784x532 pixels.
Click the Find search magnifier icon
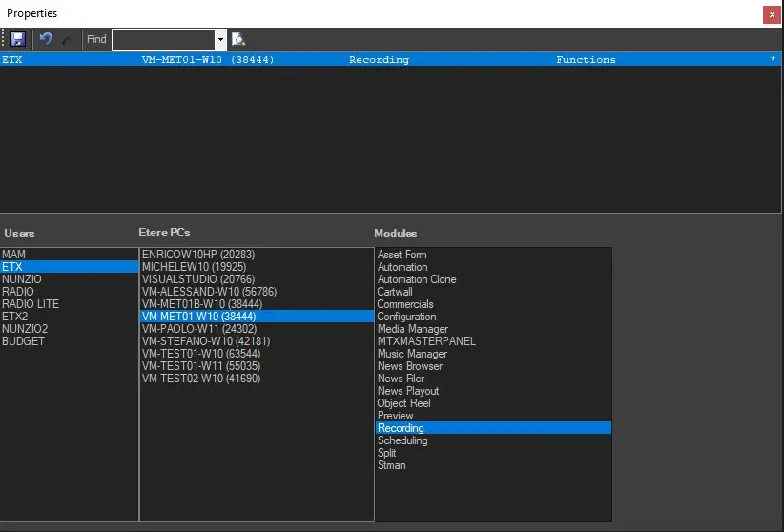(238, 39)
